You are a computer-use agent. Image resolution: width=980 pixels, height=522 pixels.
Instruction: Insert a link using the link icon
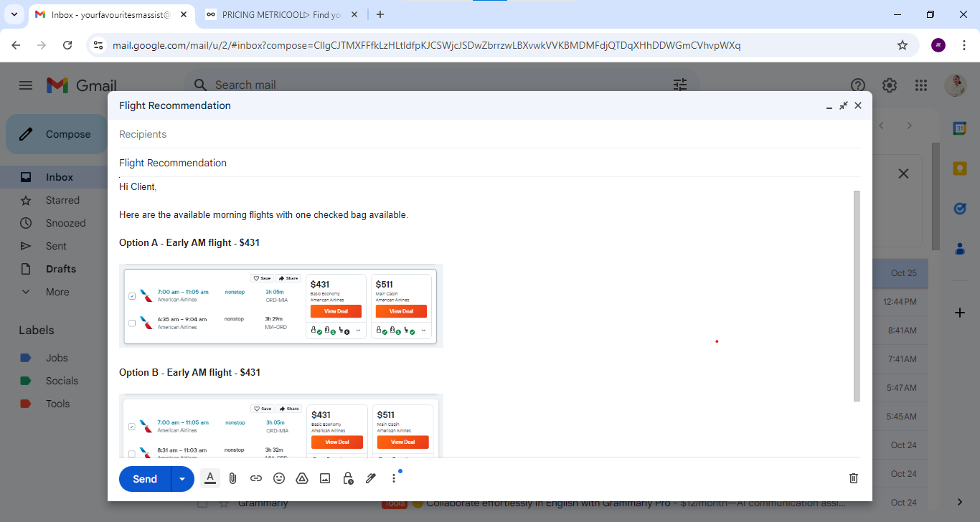click(x=256, y=478)
